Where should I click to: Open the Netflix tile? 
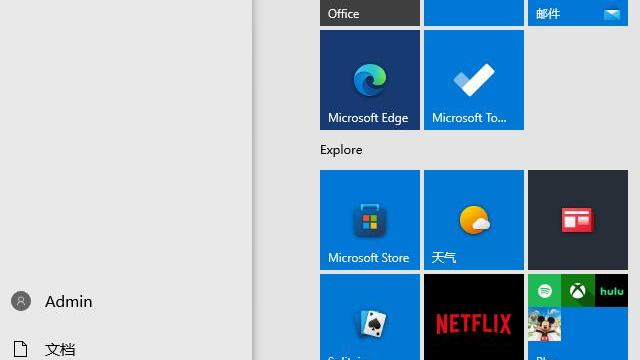(x=474, y=317)
